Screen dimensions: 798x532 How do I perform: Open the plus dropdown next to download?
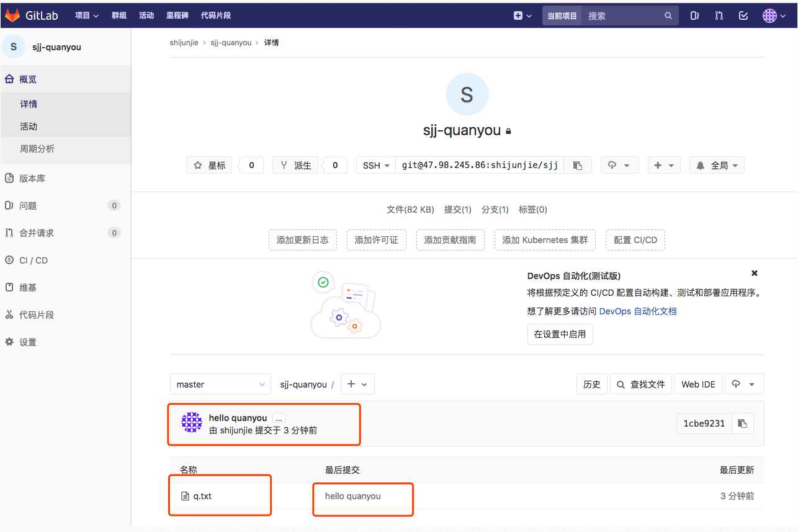[665, 165]
